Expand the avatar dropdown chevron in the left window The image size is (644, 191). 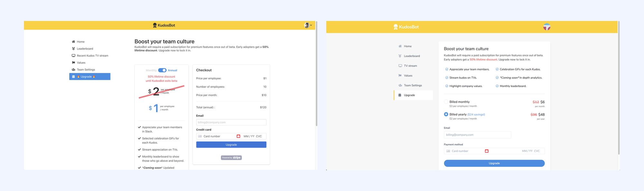click(x=311, y=25)
